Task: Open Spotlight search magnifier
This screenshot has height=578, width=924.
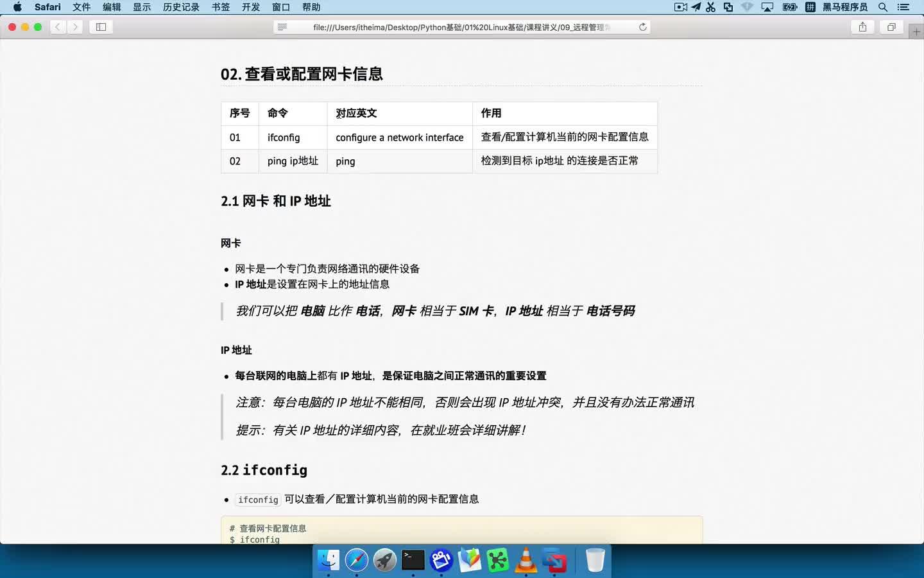Action: click(x=883, y=7)
